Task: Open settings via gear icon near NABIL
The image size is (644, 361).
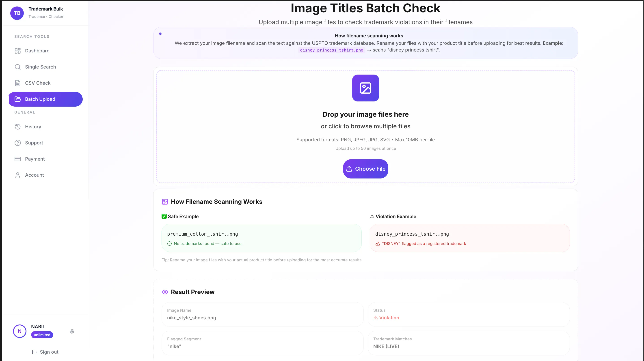Action: pos(72,331)
